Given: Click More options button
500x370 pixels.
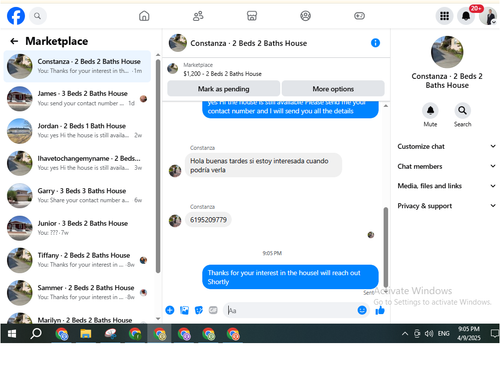Looking at the screenshot, I should (333, 89).
